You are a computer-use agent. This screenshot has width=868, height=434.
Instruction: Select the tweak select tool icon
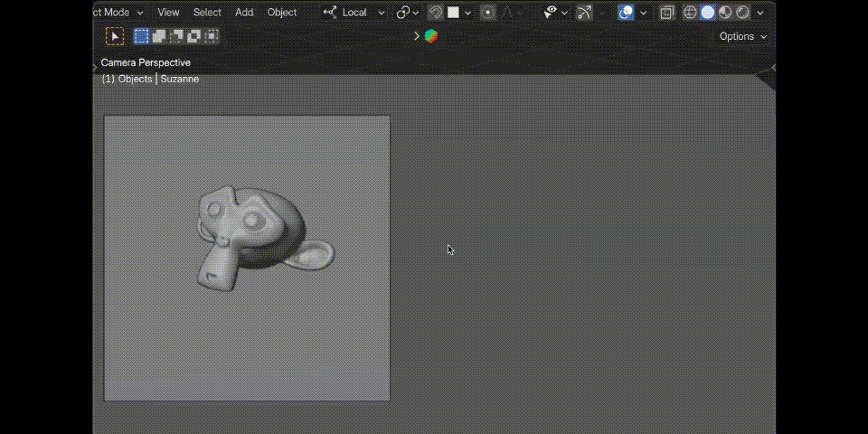[x=115, y=36]
